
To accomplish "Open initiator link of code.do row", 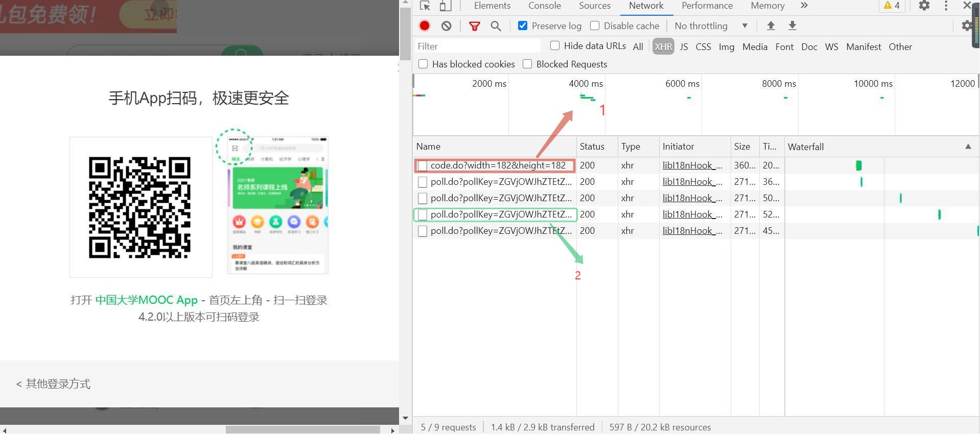I will coord(692,165).
